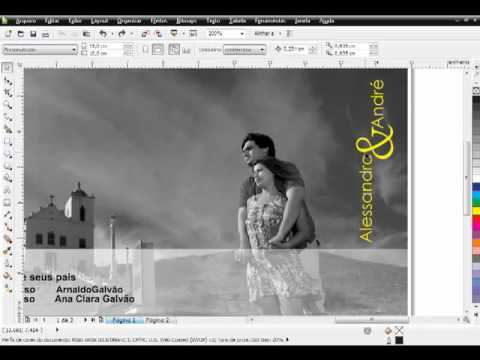Open the Bitmaps menu
The image size is (480, 360).
pos(186,21)
